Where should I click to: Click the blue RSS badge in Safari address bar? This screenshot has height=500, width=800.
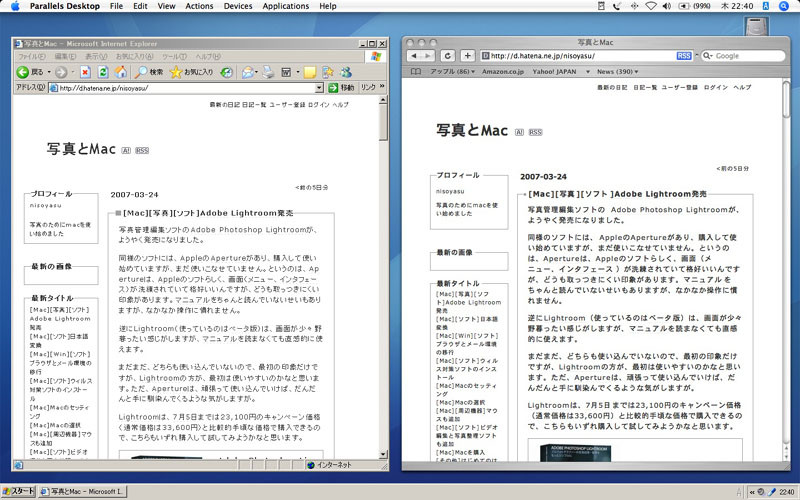coord(684,56)
